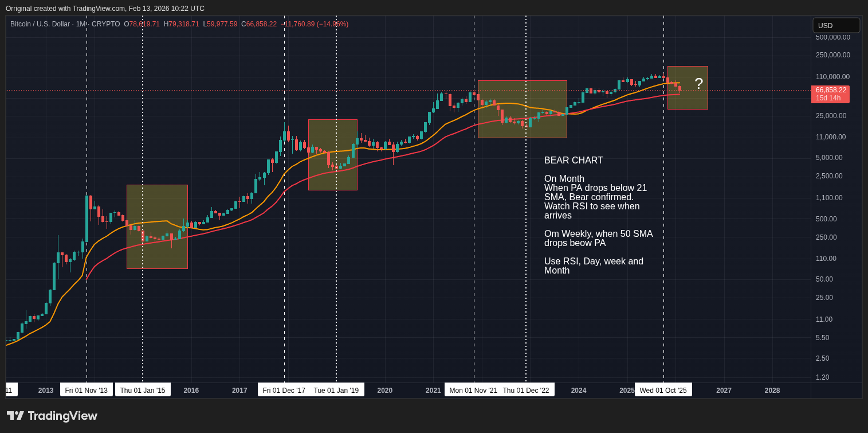Click the 500.00 price axis label
Image resolution: width=868 pixels, height=433 pixels.
pyautogui.click(x=826, y=219)
